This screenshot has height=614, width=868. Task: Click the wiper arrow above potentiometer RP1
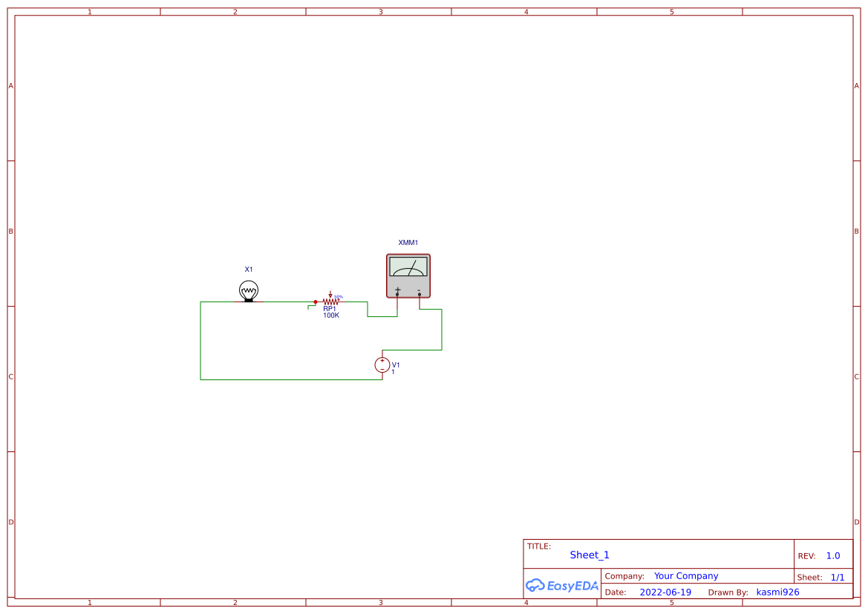pos(330,293)
